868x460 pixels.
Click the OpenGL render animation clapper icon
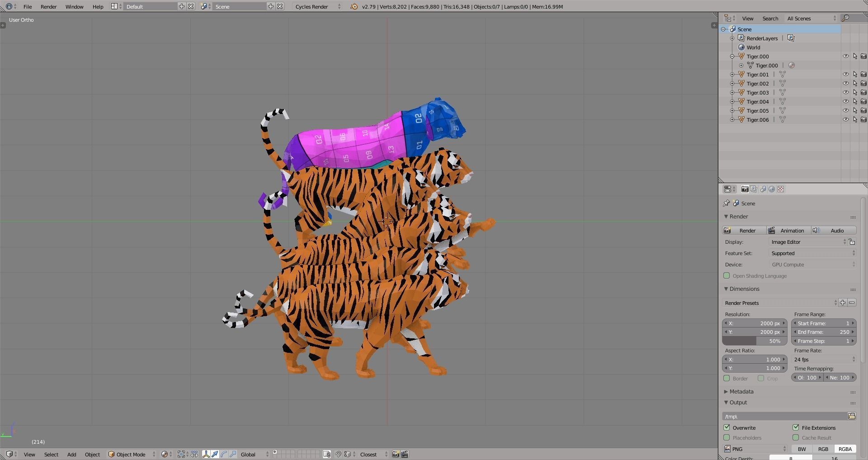(x=405, y=454)
